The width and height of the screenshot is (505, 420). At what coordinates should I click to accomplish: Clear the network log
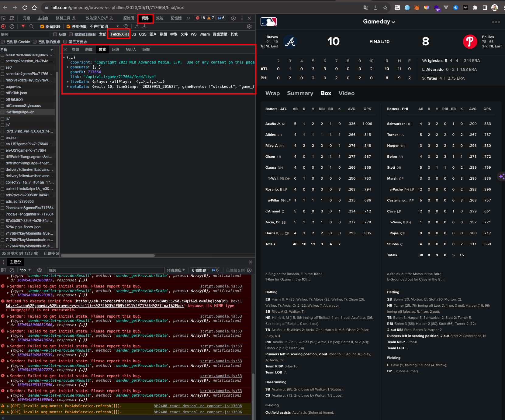(x=12, y=26)
